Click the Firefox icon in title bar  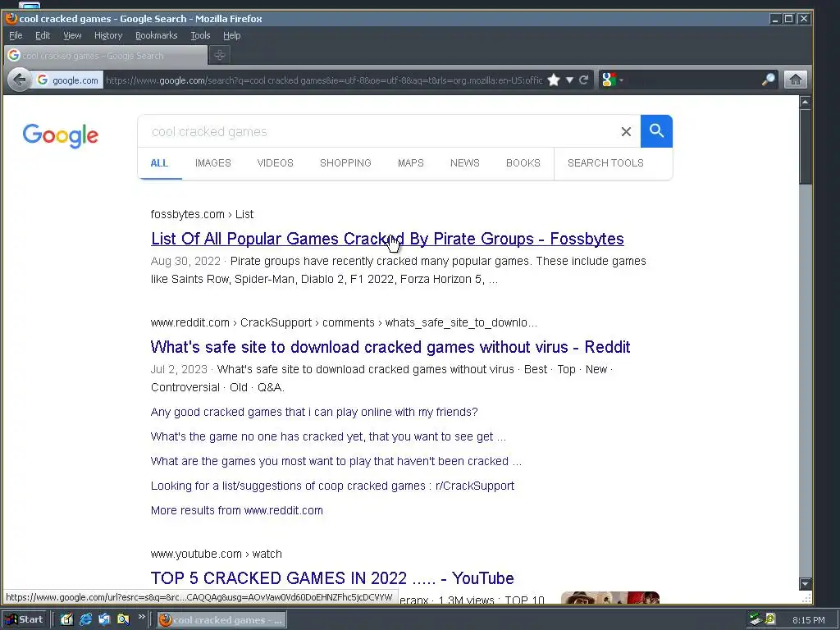(11, 19)
